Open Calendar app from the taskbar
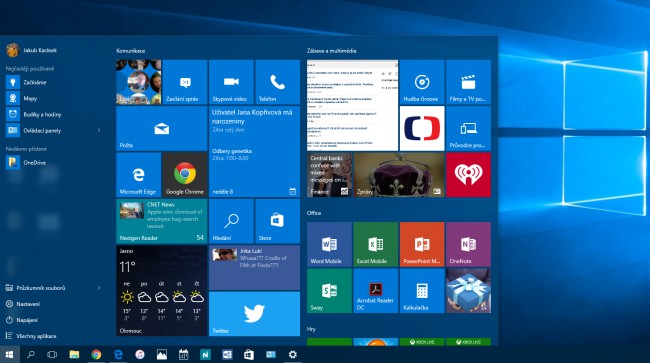Viewport: 650px width, 363px height. (184, 355)
